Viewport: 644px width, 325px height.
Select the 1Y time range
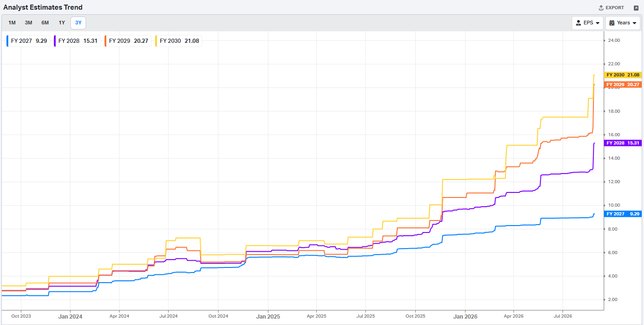point(62,23)
